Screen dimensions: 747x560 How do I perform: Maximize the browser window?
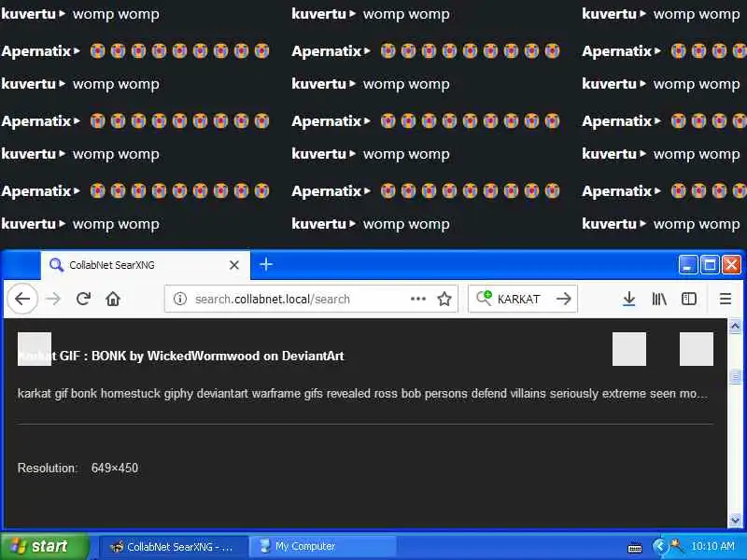click(x=710, y=264)
